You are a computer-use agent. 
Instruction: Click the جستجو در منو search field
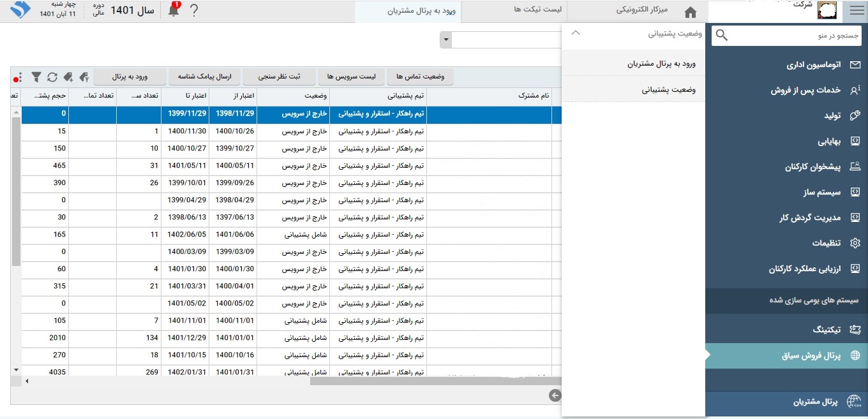[x=788, y=36]
